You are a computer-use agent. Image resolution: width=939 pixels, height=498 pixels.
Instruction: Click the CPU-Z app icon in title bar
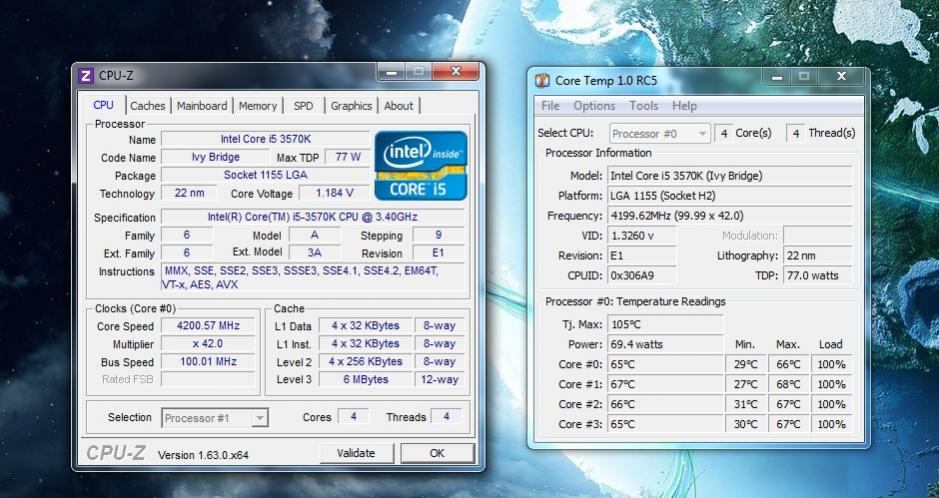pos(86,76)
